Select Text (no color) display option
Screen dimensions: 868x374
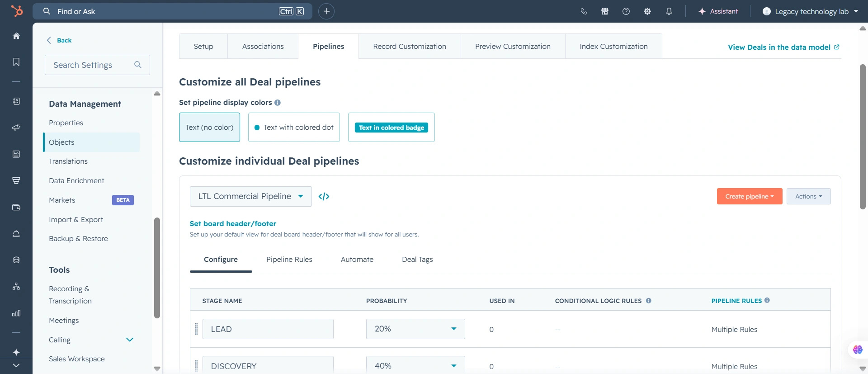pos(209,127)
